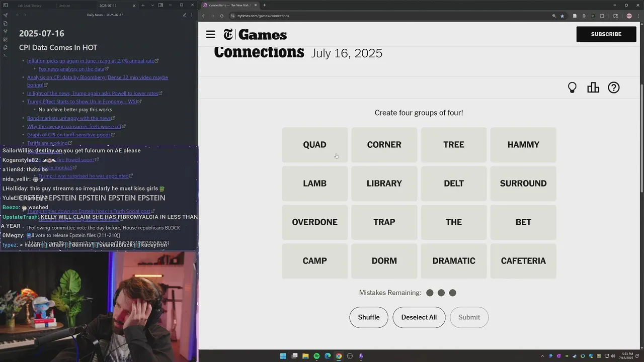This screenshot has width=644, height=362.
Task: Select the TRAP tile
Action: pos(384,222)
